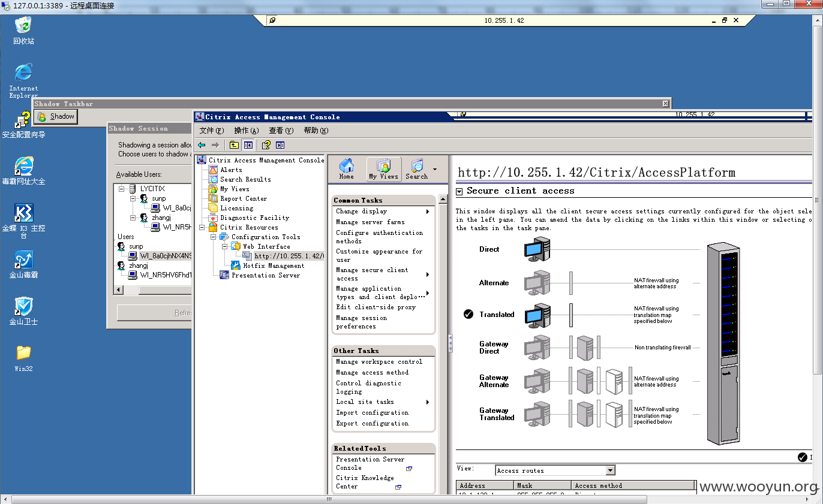The image size is (823, 504).
Task: Click the Shadow button on Shadow Taskbar
Action: click(x=56, y=117)
